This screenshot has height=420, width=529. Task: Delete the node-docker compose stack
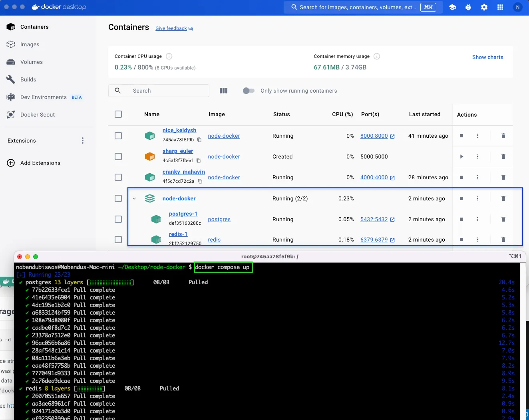point(503,198)
